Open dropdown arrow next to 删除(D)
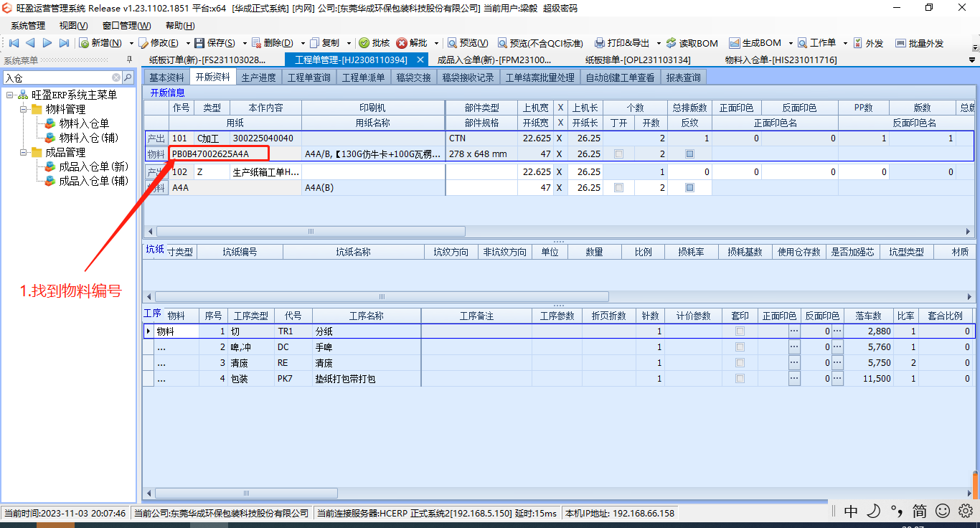Image resolution: width=980 pixels, height=528 pixels. coord(303,43)
